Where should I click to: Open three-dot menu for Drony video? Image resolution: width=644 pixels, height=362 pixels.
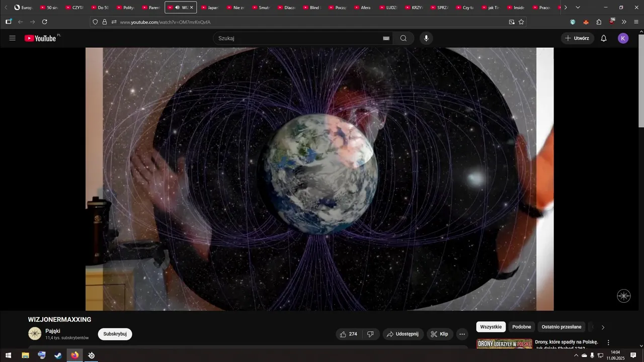[x=608, y=342]
